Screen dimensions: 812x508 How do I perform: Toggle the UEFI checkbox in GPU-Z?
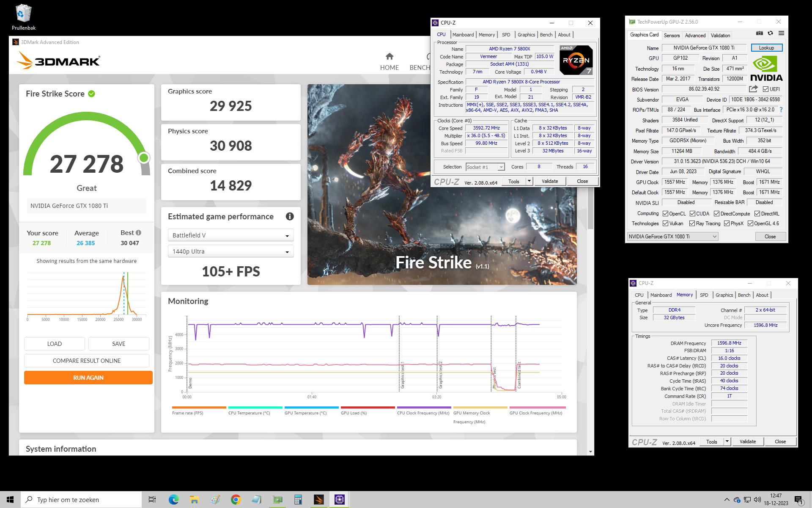point(765,89)
